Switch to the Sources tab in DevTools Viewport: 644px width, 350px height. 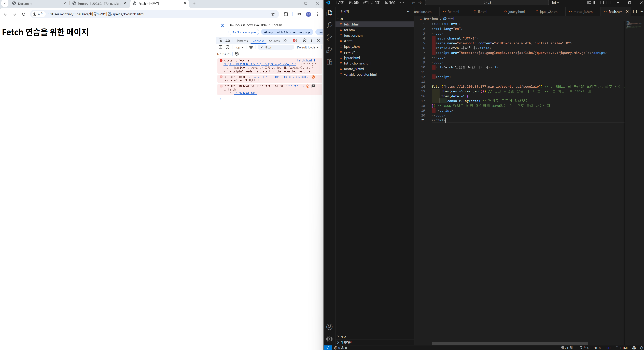274,41
